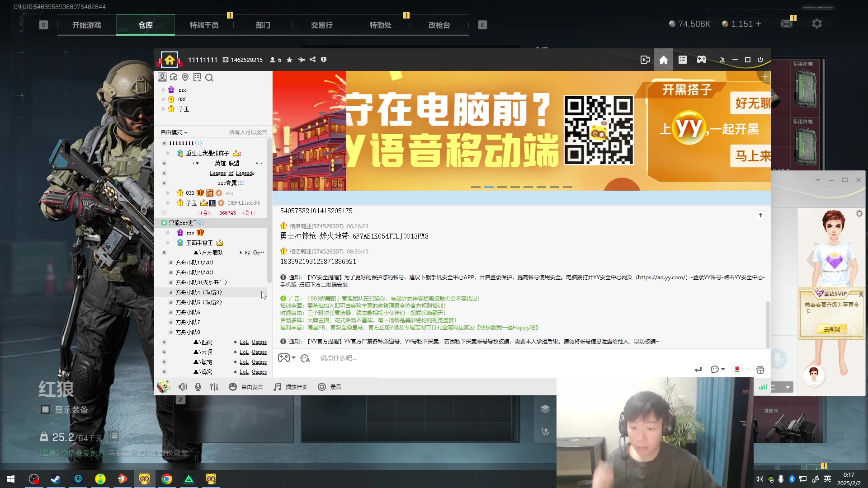868x488 pixels.
Task: Toggle the 显示装备 checkbox in the game
Action: click(x=45, y=409)
